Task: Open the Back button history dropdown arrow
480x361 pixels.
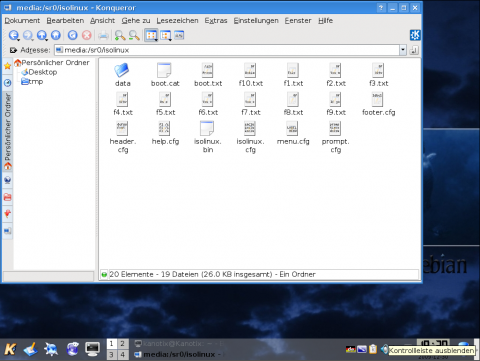Action: (18, 40)
